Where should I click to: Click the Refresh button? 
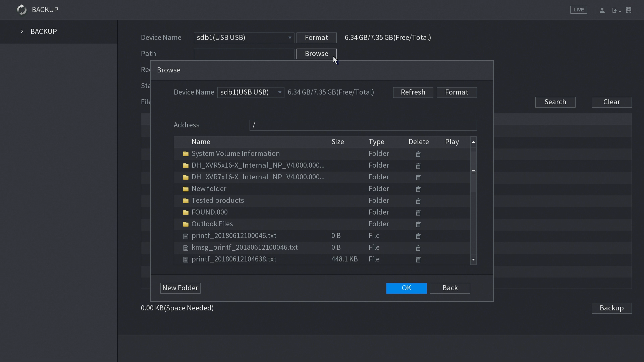[413, 93]
